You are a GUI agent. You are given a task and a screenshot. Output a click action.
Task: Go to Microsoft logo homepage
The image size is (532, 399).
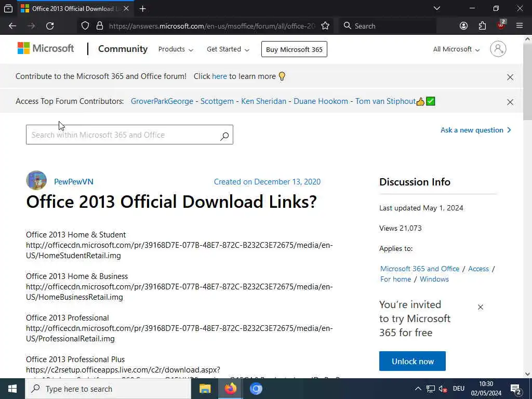tap(46, 48)
